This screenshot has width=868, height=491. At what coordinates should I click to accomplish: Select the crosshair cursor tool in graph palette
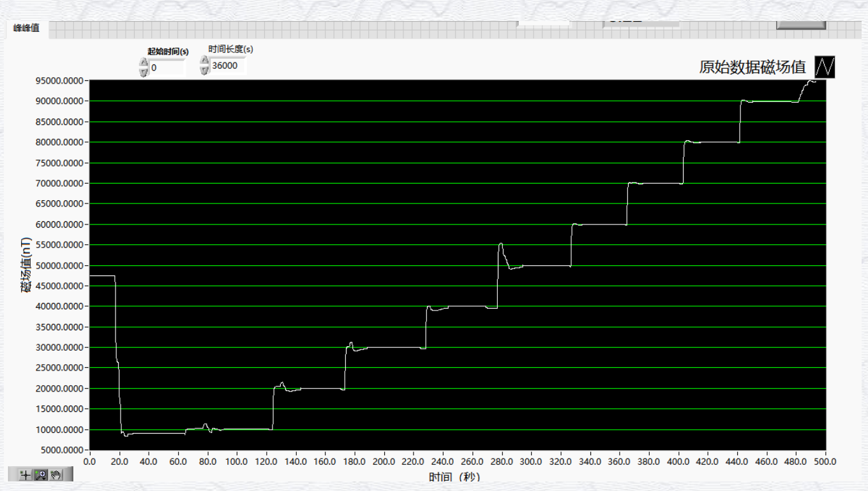coord(25,474)
